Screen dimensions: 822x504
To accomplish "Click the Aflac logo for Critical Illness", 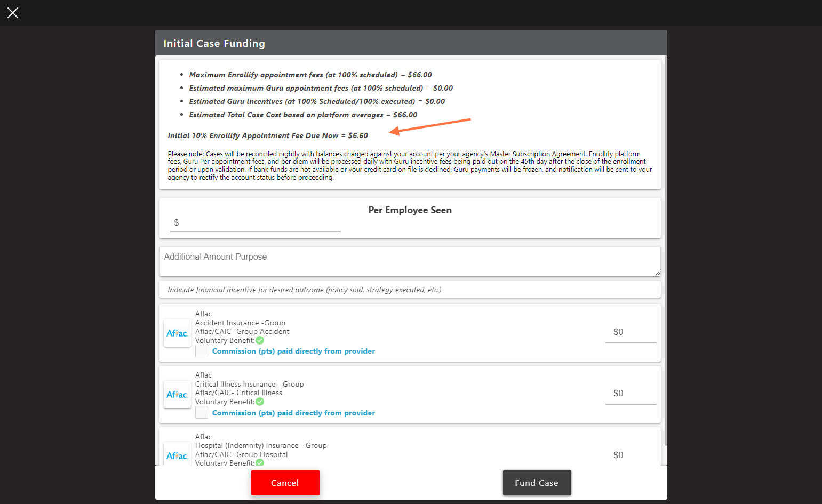I will tap(177, 394).
